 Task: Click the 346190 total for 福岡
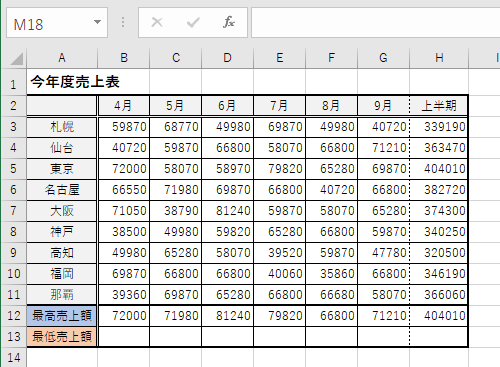[x=439, y=274]
